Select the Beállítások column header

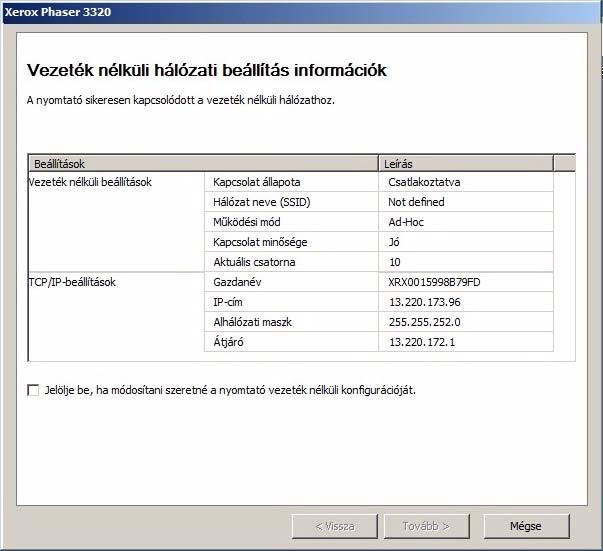pyautogui.click(x=203, y=164)
